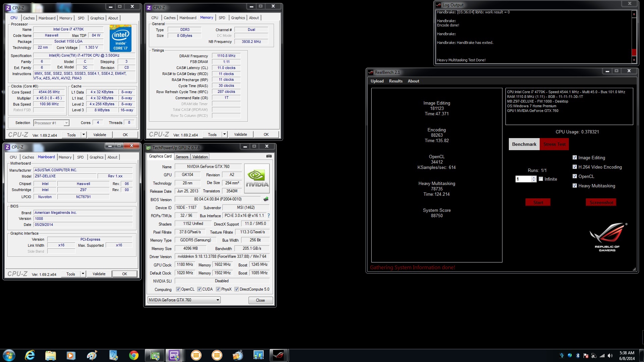Click the Show Desktop strip beside the clock

[642, 355]
